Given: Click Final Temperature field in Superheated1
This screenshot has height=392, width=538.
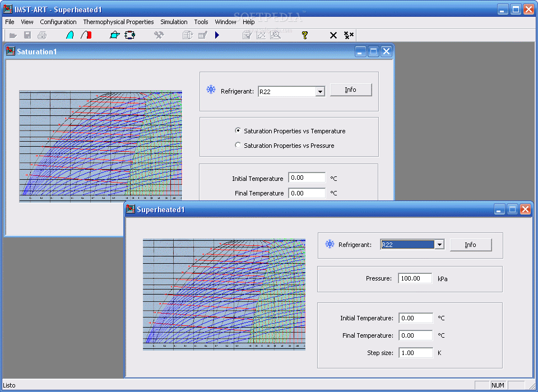Looking at the screenshot, I should click(416, 335).
